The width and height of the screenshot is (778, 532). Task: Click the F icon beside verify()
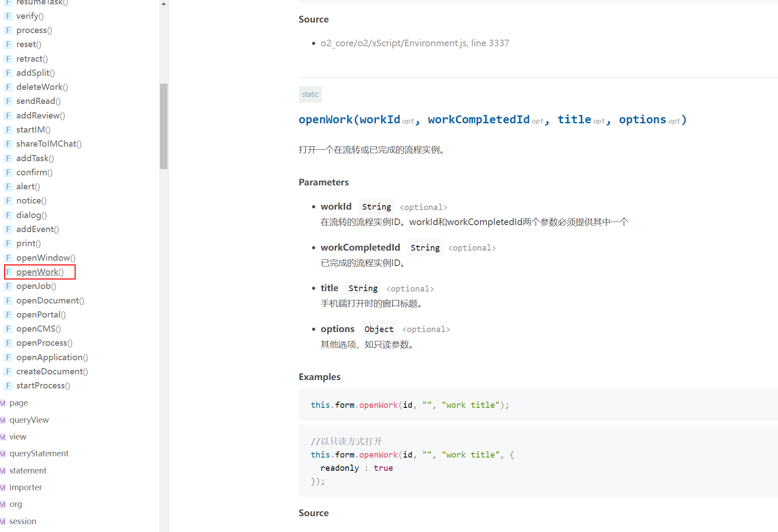click(x=8, y=16)
